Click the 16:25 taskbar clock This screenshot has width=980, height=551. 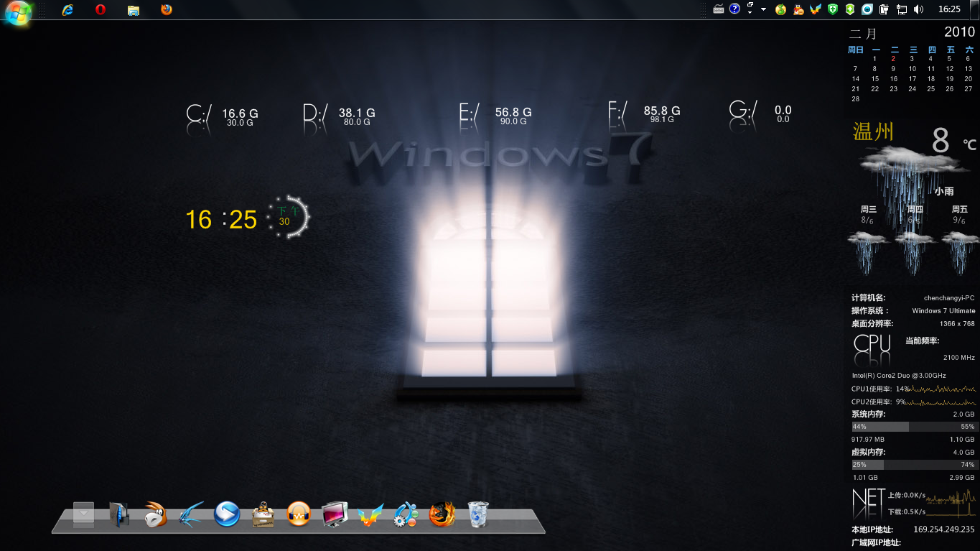(x=949, y=9)
